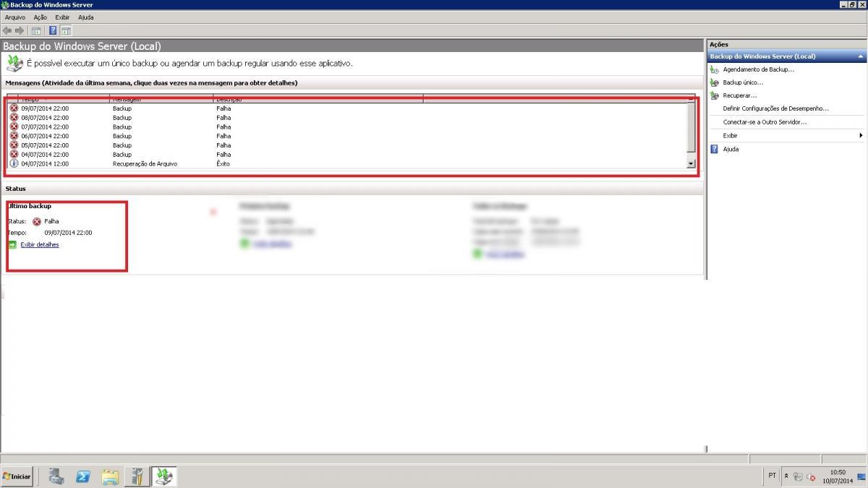Screen dimensions: 868x488
Task: Launch PowerShell from the taskbar
Action: click(x=83, y=476)
